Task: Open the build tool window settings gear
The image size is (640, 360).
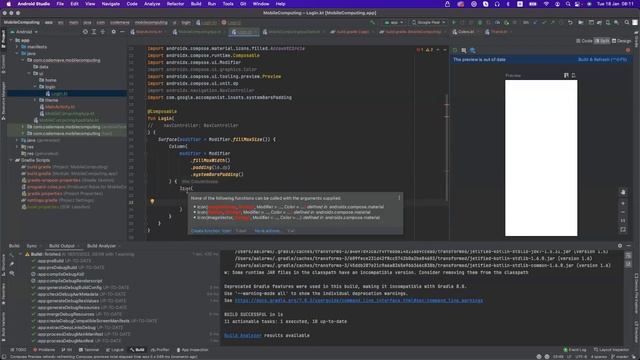Action: [620, 246]
